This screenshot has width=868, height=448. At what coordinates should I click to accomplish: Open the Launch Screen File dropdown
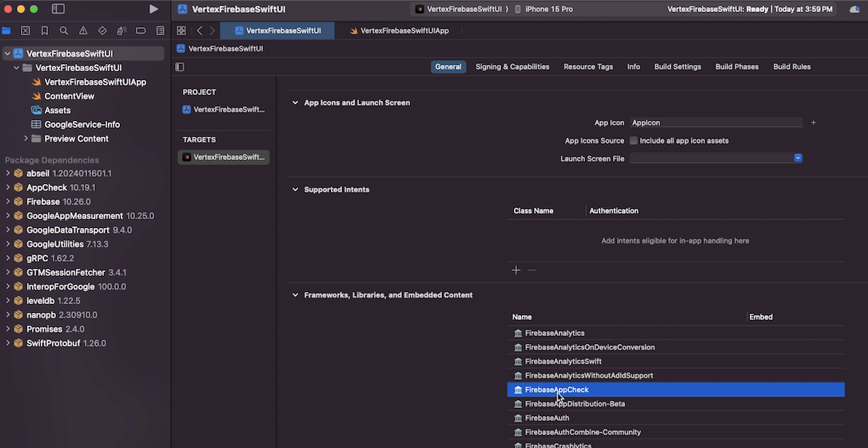click(798, 158)
